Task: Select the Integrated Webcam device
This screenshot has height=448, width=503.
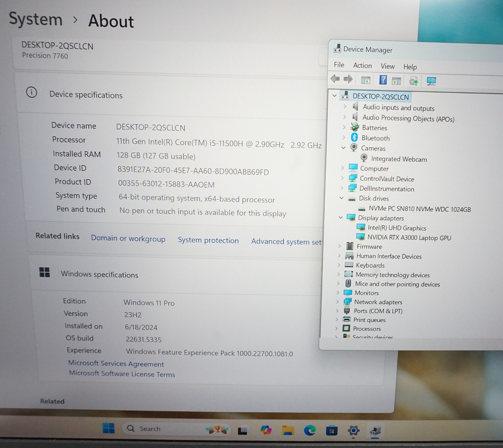Action: point(399,159)
